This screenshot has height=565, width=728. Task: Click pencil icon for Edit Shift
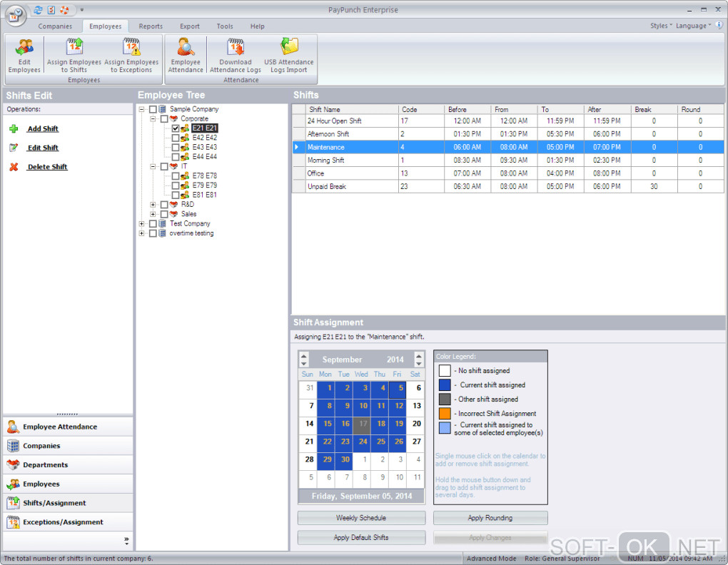tap(14, 148)
